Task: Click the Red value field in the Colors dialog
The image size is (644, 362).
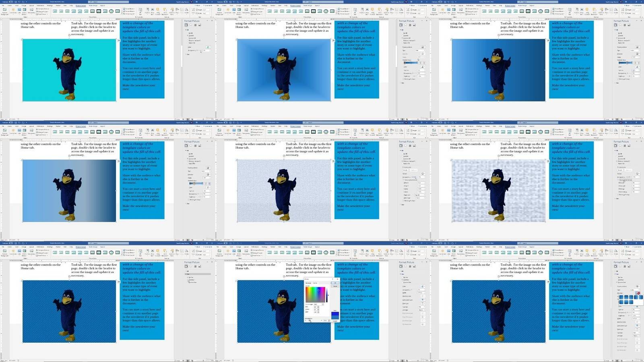Action: pyautogui.click(x=316, y=307)
